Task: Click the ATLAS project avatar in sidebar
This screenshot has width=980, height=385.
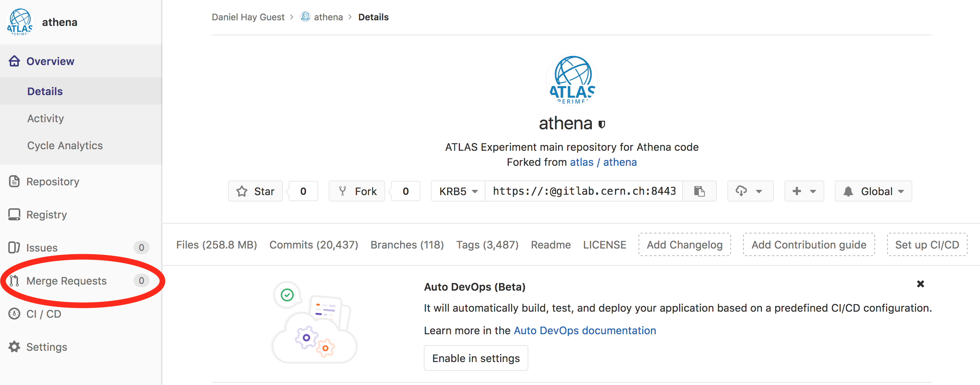Action: (x=20, y=22)
